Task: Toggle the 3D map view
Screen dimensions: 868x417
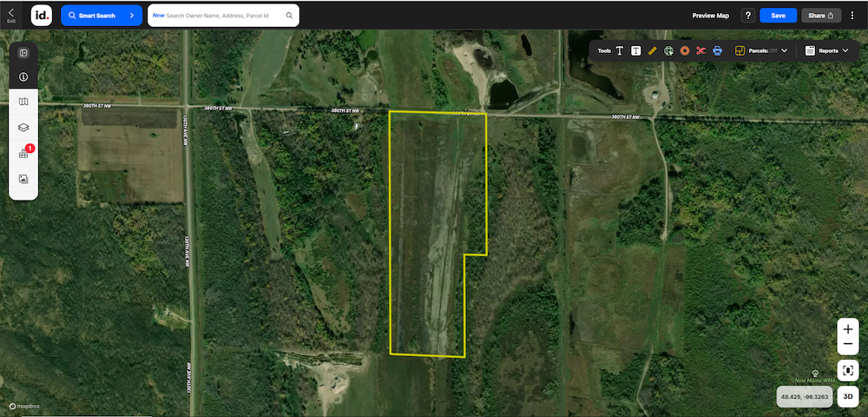Action: [848, 397]
